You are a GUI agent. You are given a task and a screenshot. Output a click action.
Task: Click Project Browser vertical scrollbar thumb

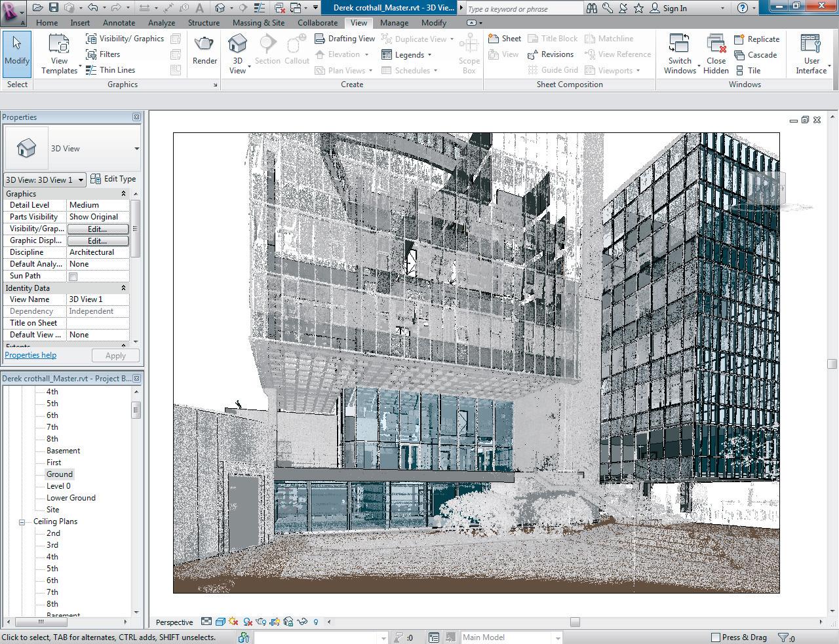[136, 410]
